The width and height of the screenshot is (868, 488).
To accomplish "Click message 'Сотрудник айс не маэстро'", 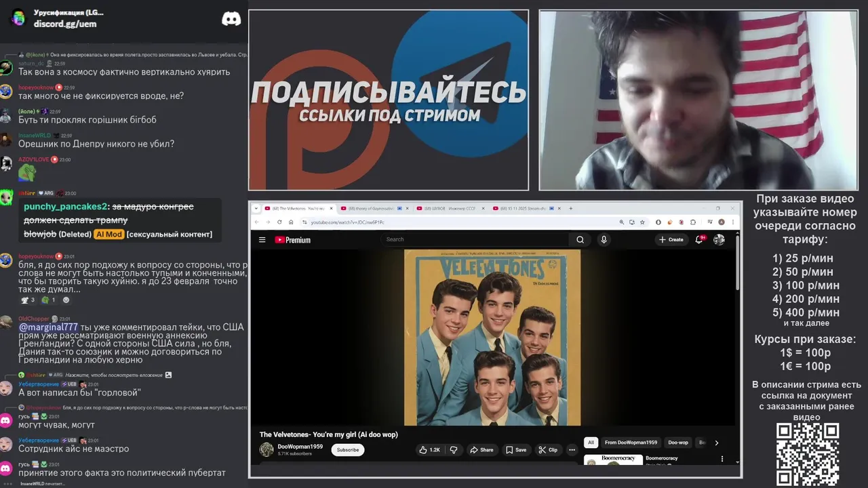I will (x=73, y=449).
